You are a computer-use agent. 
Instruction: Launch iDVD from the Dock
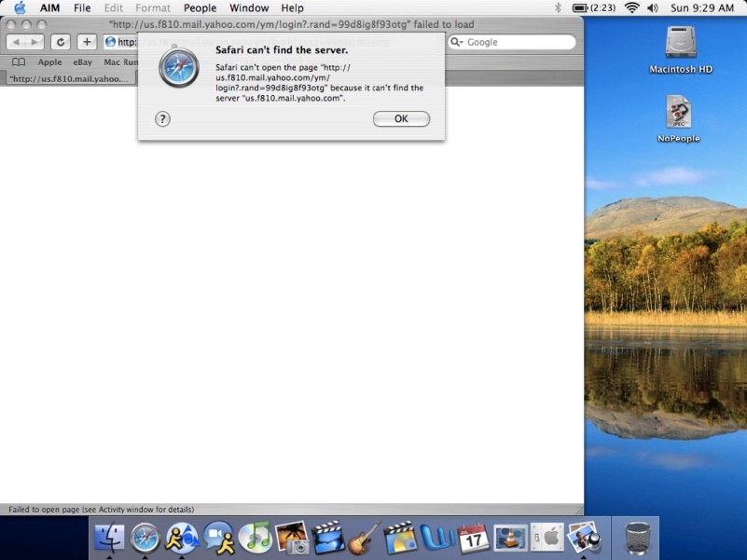pyautogui.click(x=401, y=538)
